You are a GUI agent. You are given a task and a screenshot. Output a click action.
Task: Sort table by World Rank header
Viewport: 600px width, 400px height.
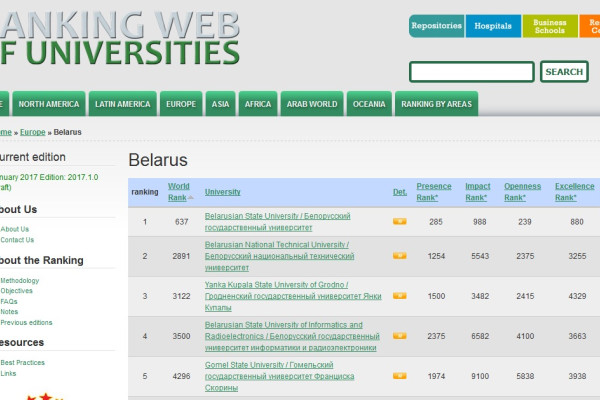[179, 192]
